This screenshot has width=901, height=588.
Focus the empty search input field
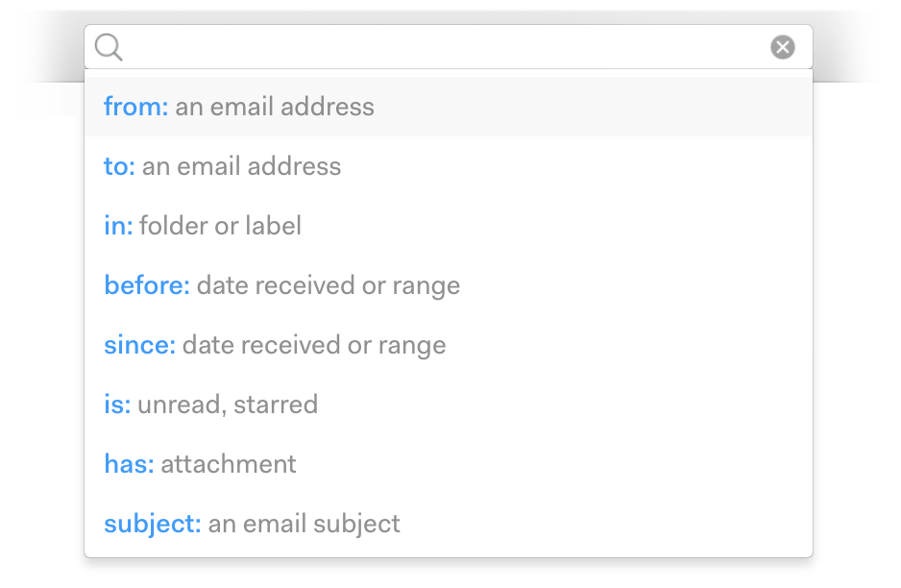[442, 47]
